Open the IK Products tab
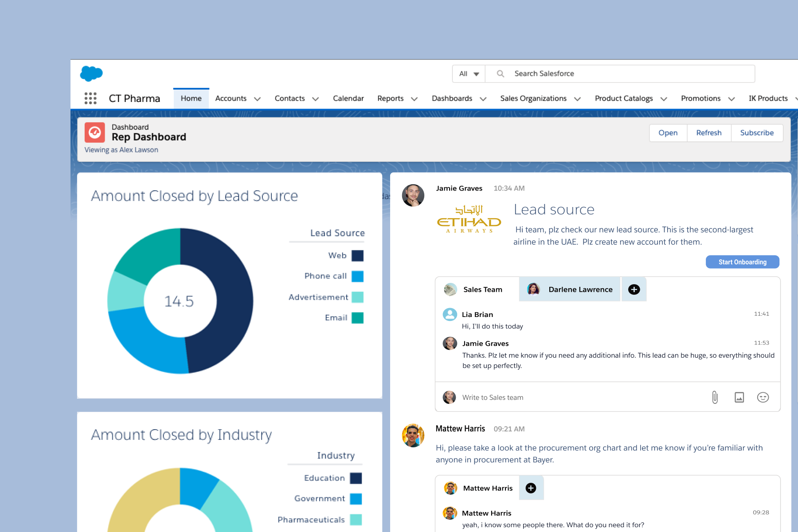This screenshot has height=532, width=798. 768,98
